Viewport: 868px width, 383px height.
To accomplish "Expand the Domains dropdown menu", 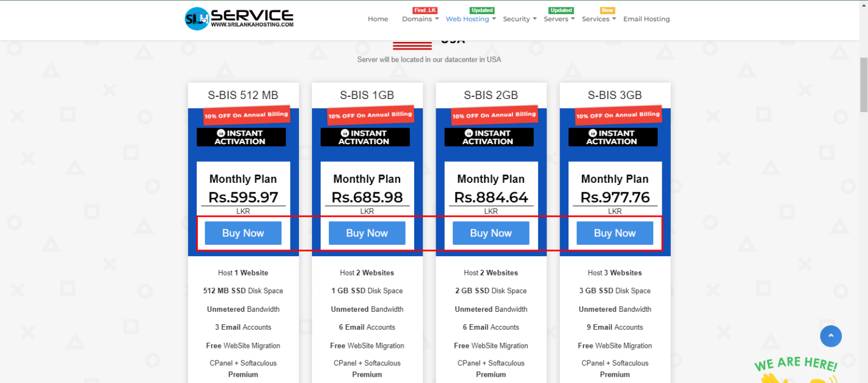I will tap(420, 19).
